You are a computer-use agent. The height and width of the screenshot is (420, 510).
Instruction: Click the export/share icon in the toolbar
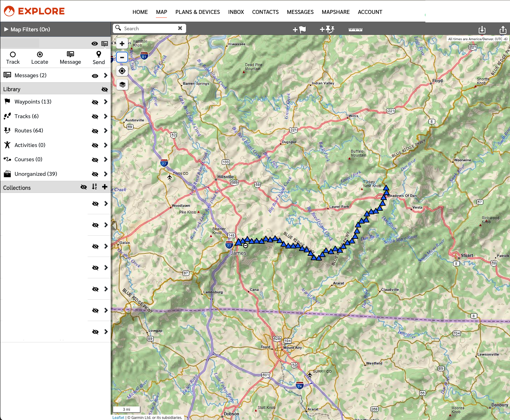(x=503, y=30)
